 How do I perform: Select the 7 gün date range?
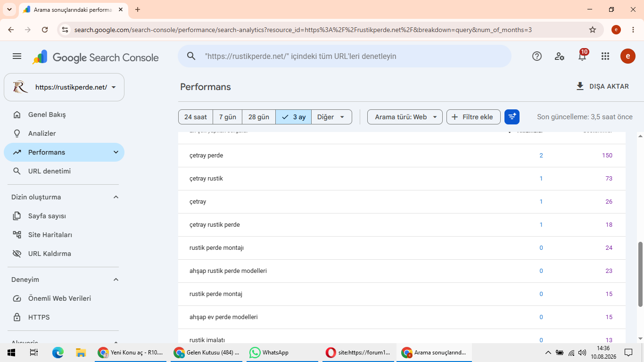(x=228, y=117)
